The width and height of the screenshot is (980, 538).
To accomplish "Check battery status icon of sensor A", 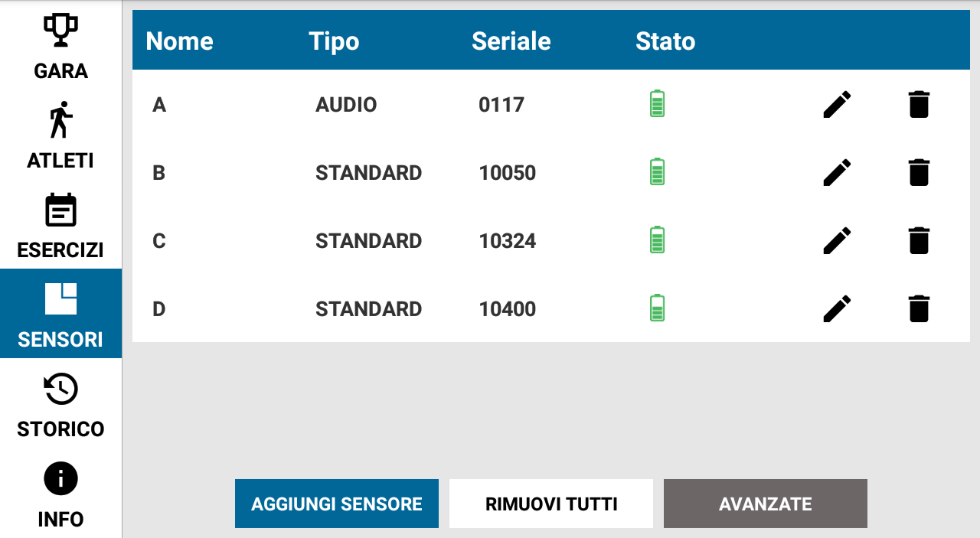I will tap(657, 103).
